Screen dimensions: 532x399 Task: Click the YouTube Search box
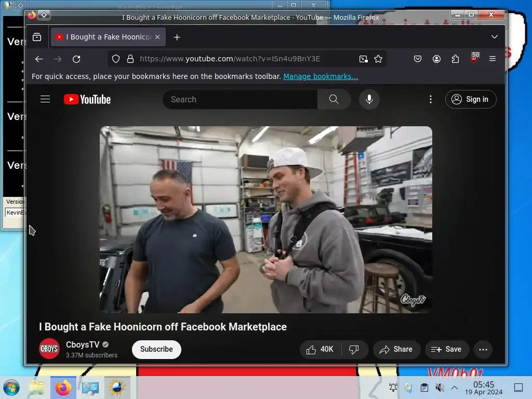point(240,99)
